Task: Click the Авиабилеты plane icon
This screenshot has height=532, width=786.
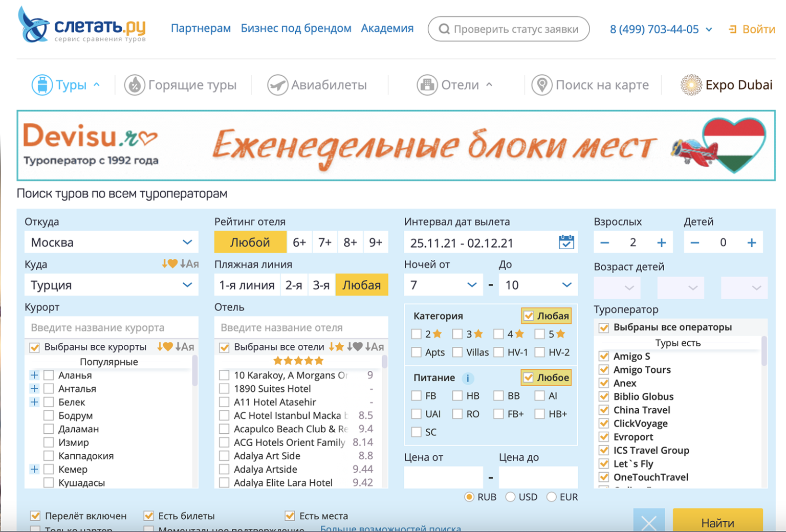Action: tap(277, 85)
